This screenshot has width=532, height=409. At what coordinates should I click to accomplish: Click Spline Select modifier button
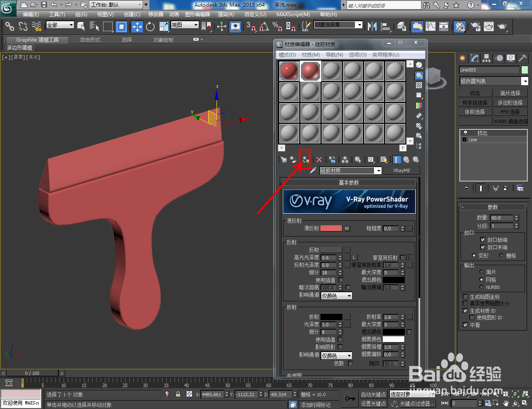click(475, 103)
